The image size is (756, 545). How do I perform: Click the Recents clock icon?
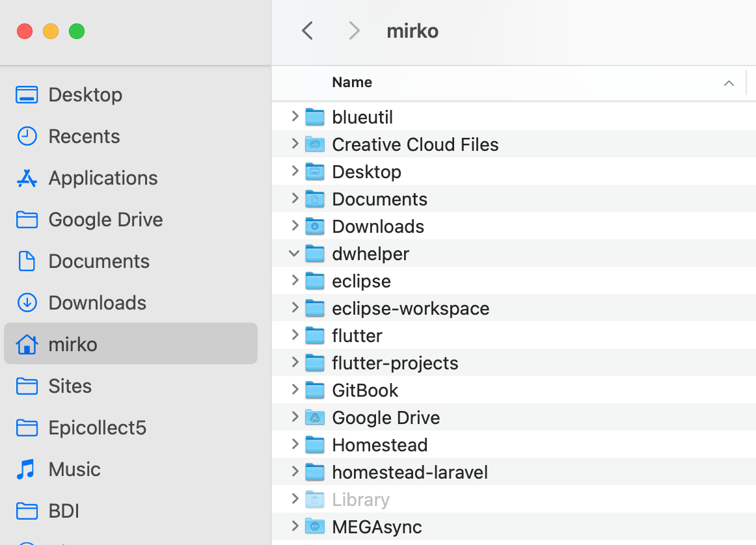[27, 137]
